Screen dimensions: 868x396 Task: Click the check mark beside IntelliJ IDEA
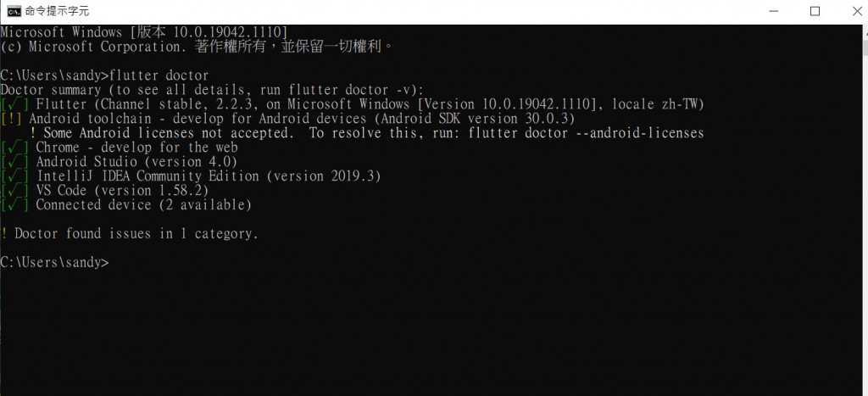15,176
